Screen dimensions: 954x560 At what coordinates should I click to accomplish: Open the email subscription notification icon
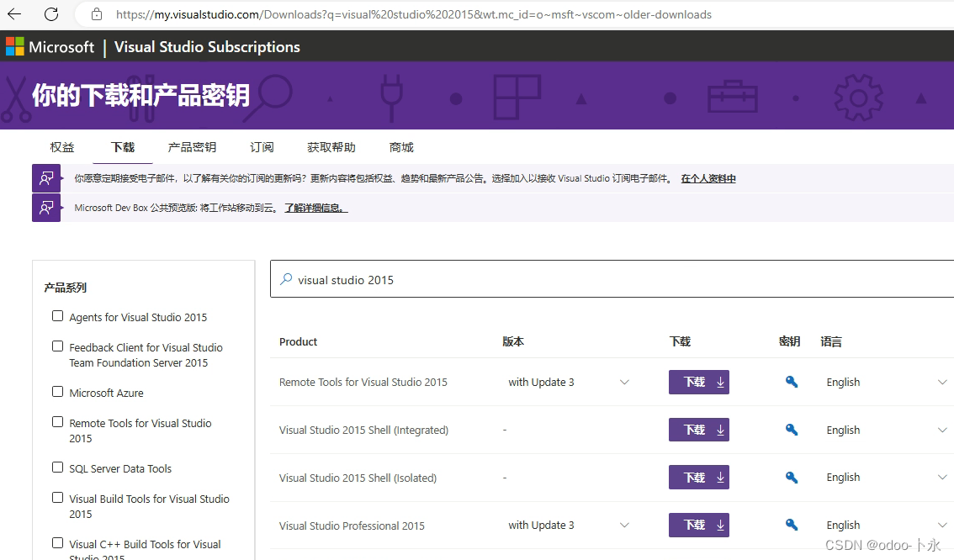click(x=46, y=178)
